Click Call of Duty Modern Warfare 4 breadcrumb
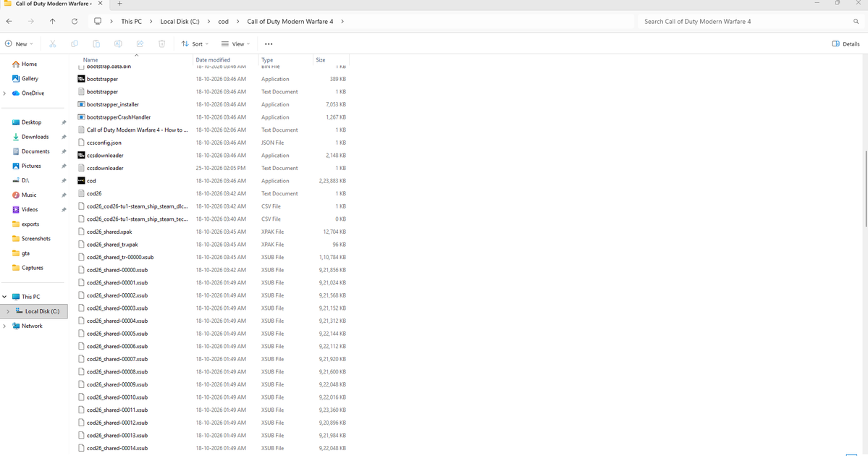This screenshot has height=456, width=868. coord(290,22)
